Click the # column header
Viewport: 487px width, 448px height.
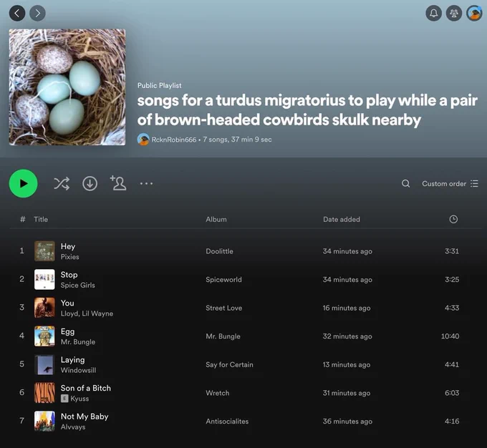click(22, 219)
